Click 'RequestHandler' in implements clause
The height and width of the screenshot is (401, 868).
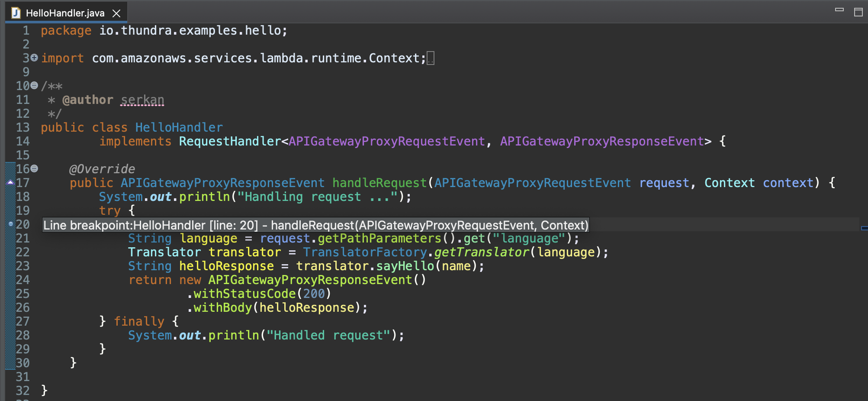(230, 141)
